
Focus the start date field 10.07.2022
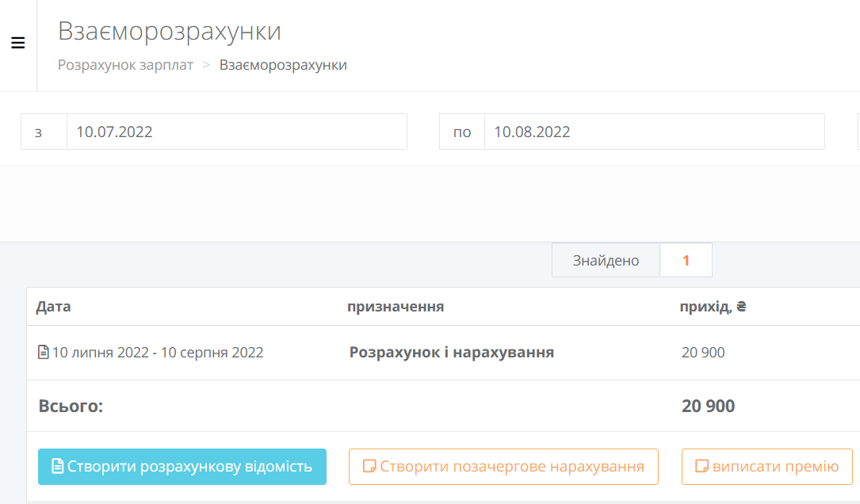(x=236, y=132)
